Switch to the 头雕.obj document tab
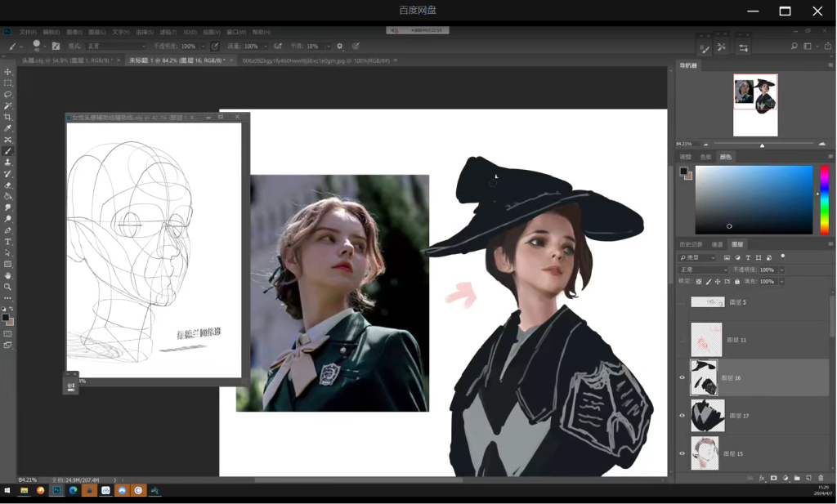This screenshot has width=837, height=504. pyautogui.click(x=67, y=60)
